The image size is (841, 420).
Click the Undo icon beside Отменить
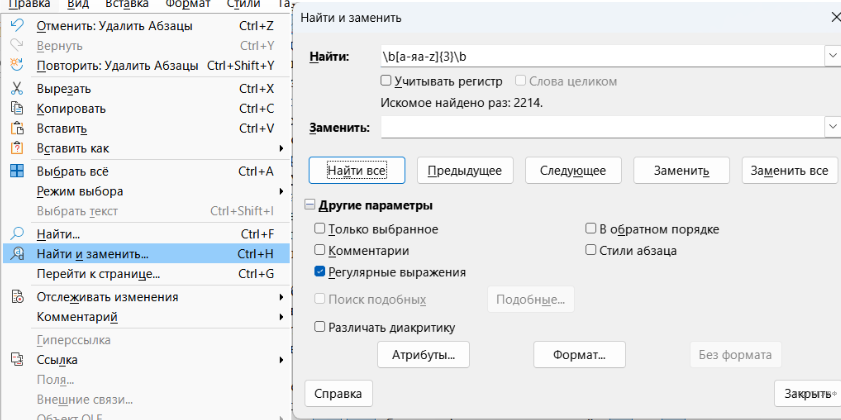tap(16, 26)
